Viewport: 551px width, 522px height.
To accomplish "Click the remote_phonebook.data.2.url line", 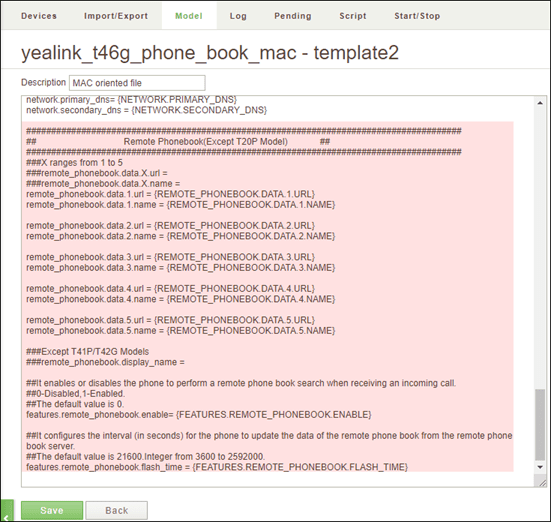I will (170, 226).
